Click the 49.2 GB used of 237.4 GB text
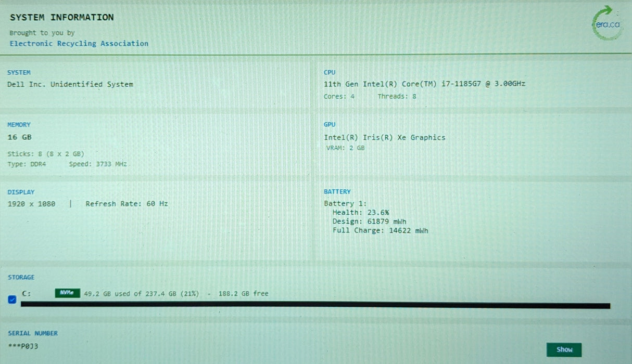Screen dimensions: 632x364 [x=141, y=294]
